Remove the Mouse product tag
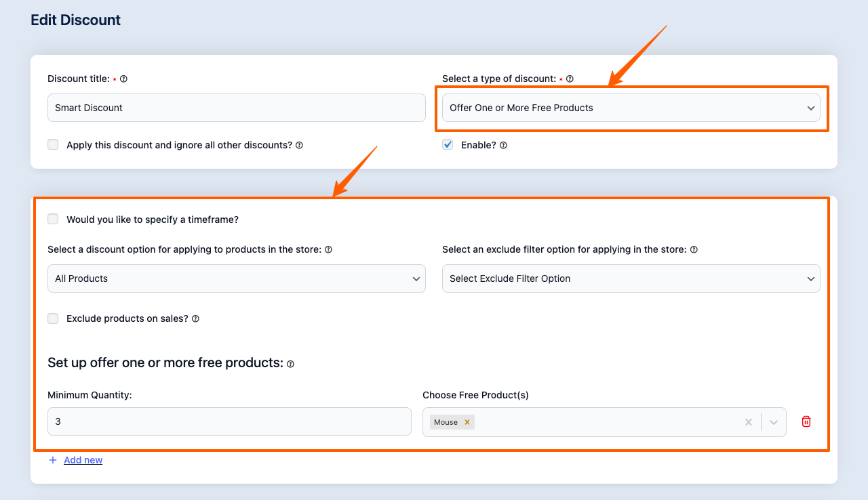The width and height of the screenshot is (868, 500). tap(467, 422)
